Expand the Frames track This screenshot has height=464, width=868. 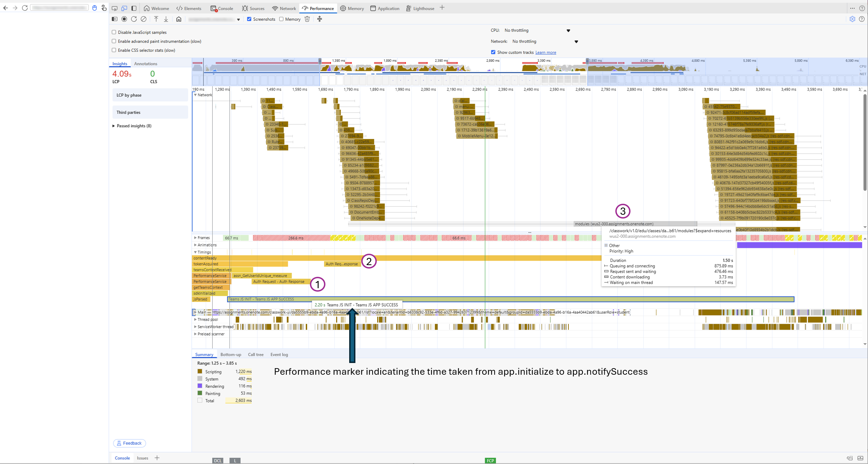[x=195, y=238]
